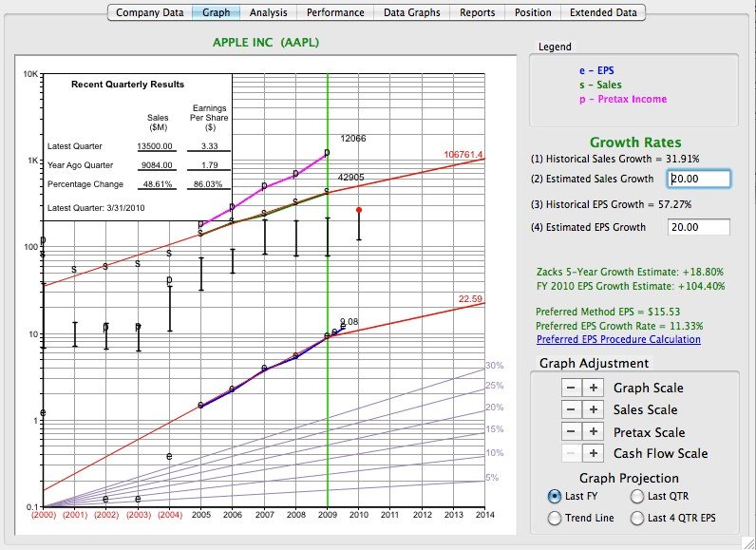The width and height of the screenshot is (756, 550).
Task: Click the p - Pretax Income legend entry
Action: 623,100
